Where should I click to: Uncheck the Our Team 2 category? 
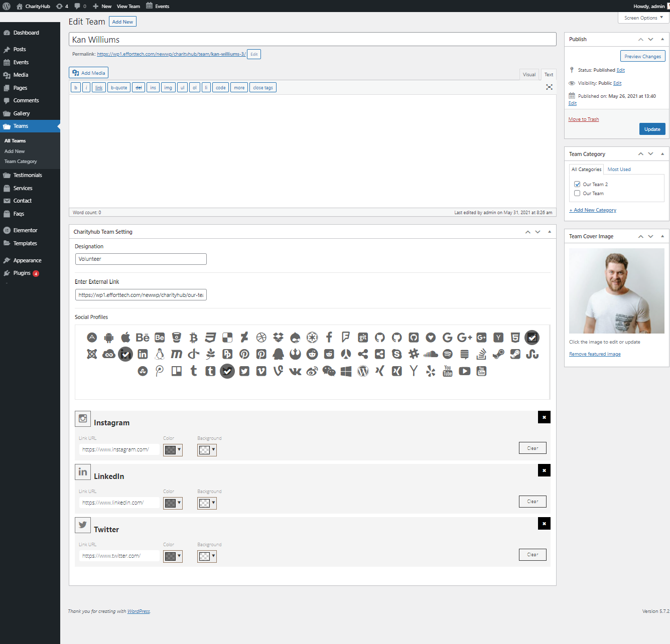pyautogui.click(x=577, y=184)
